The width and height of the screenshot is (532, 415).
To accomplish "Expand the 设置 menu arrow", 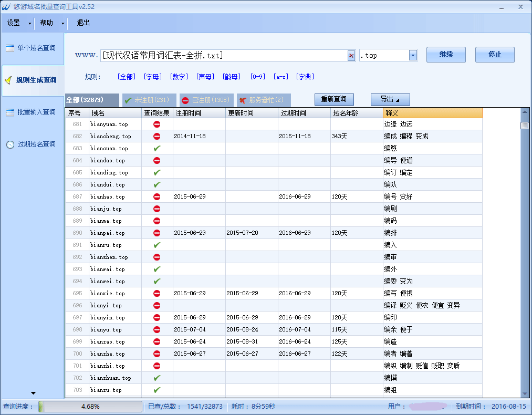I will click(29, 24).
